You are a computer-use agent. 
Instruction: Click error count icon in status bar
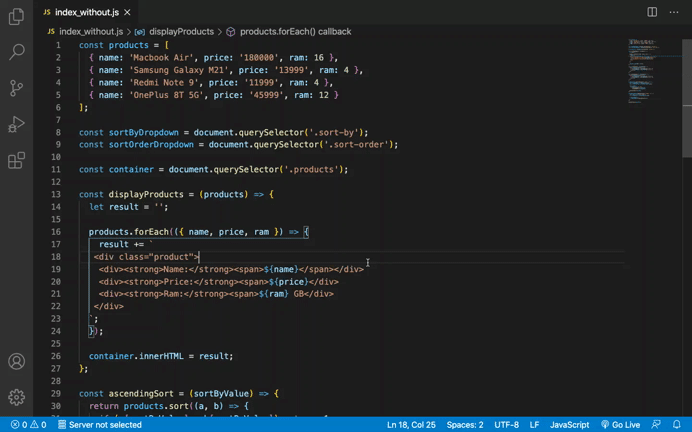coord(15,424)
